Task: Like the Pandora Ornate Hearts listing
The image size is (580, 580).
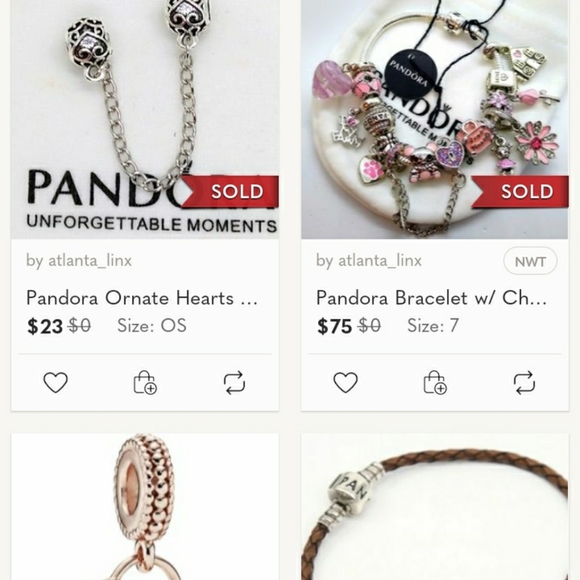Action: coord(55,382)
